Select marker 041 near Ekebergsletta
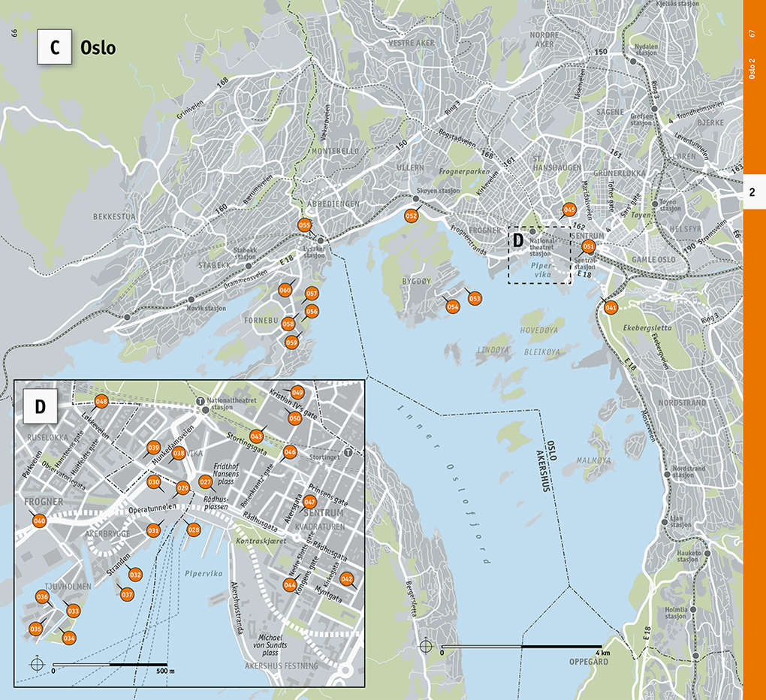This screenshot has width=766, height=700. 613,307
